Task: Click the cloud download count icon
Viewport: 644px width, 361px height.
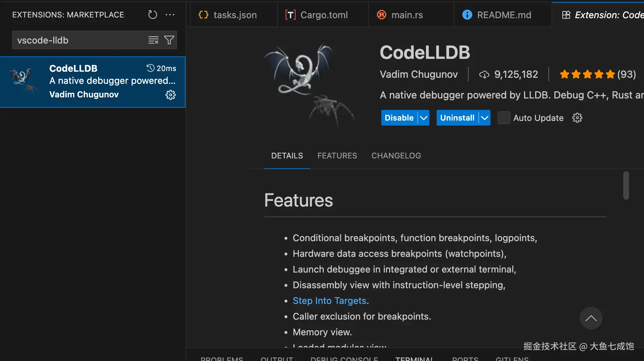Action: [x=484, y=74]
